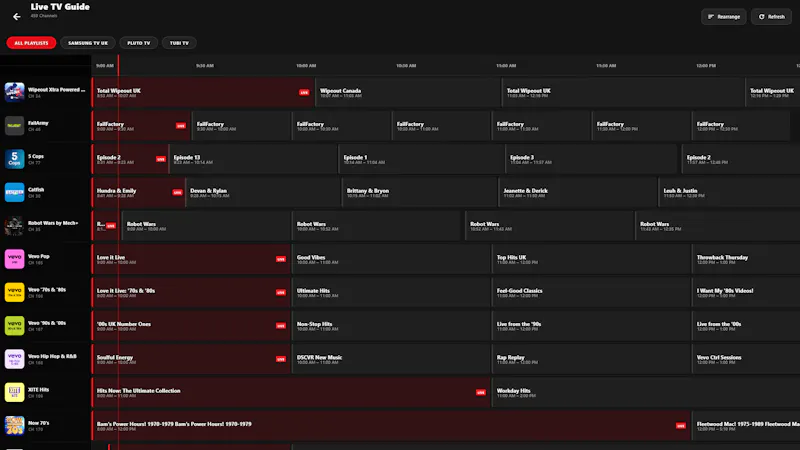
Task: Select the Pluto TV filter
Action: click(x=139, y=43)
